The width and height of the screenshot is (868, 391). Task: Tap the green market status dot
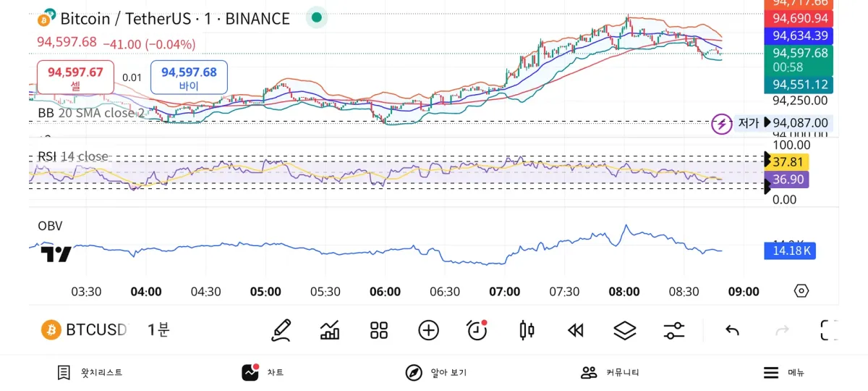click(x=316, y=17)
